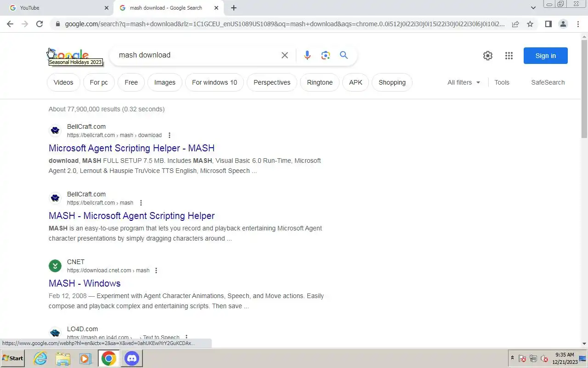
Task: Filter results by Shopping
Action: (392, 82)
